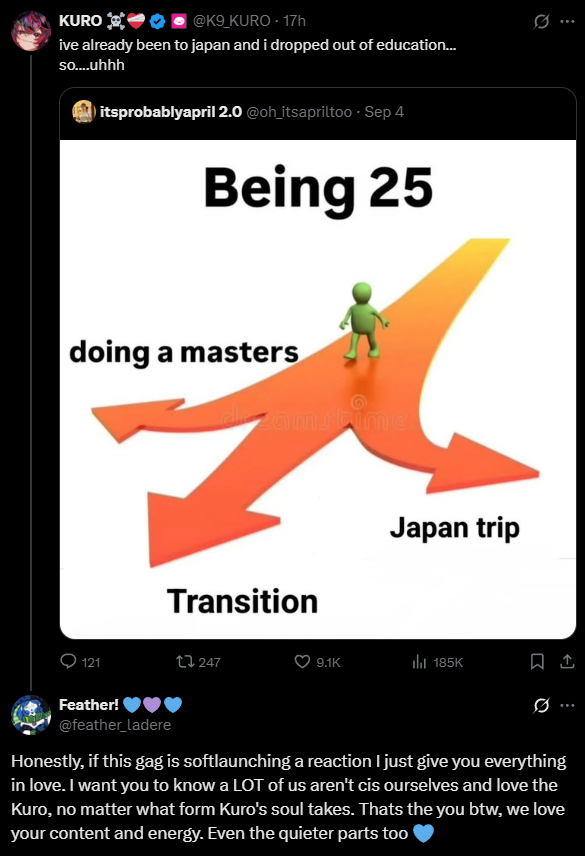Open the share icon on KURO's tweet
The image size is (585, 856).
568,662
